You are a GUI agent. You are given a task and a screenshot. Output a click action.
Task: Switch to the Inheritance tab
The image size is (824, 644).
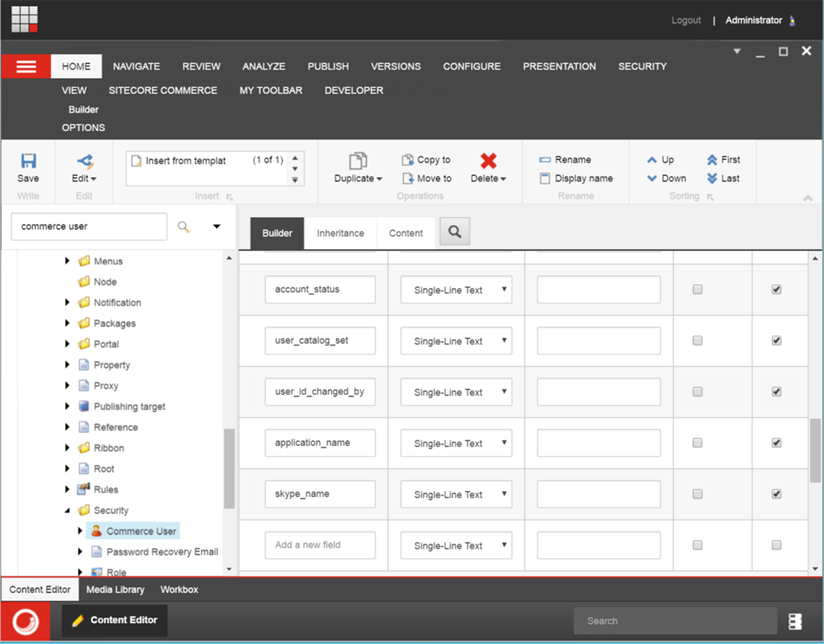(340, 233)
